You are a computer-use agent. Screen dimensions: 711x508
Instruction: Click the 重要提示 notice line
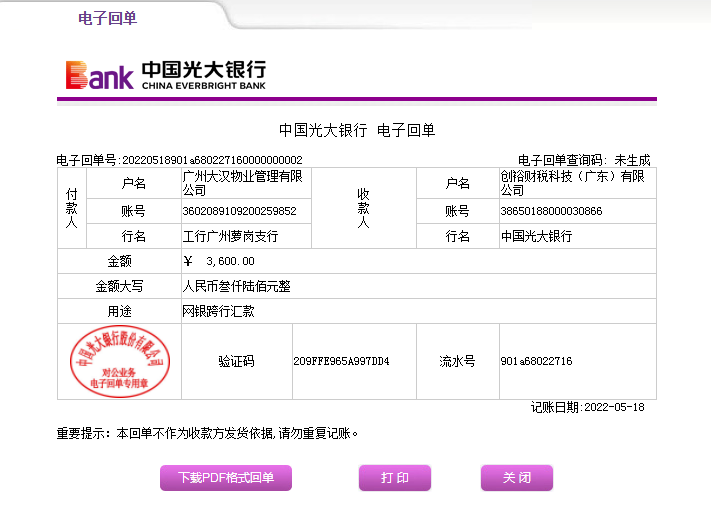point(207,434)
